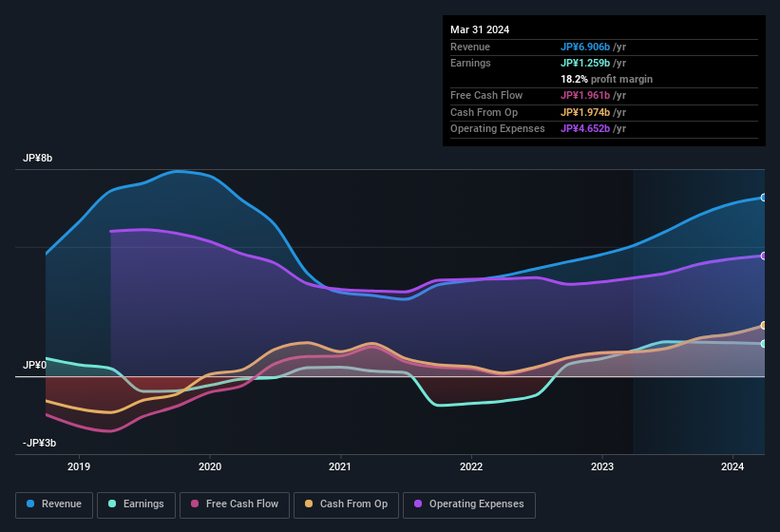
Task: Click the Cash From Op tooltip label
Action: click(484, 112)
